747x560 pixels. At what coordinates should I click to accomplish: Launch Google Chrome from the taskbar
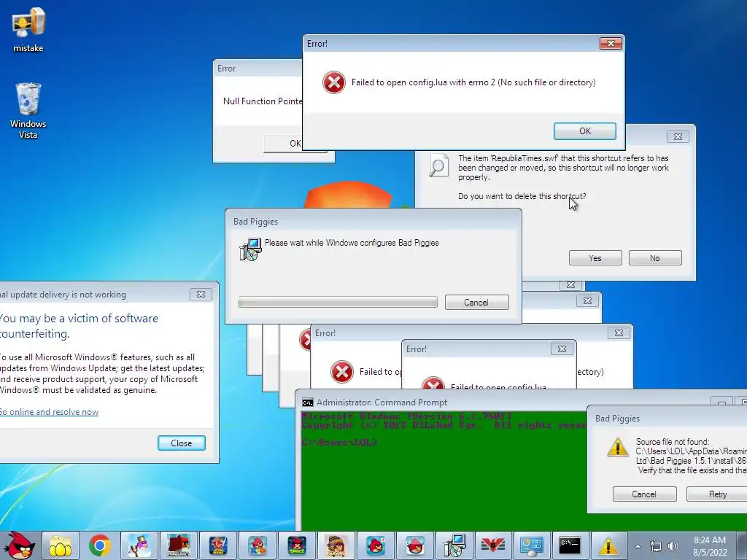(x=99, y=545)
